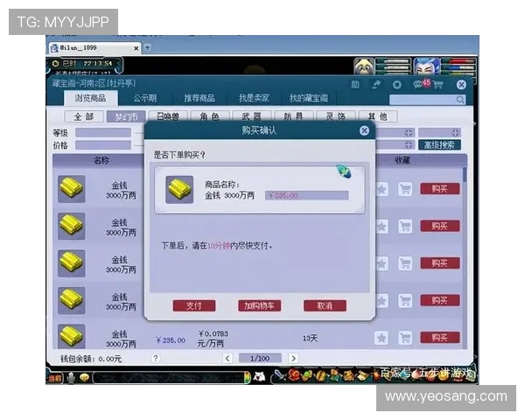Favorite the third listing with star icon

point(381,263)
